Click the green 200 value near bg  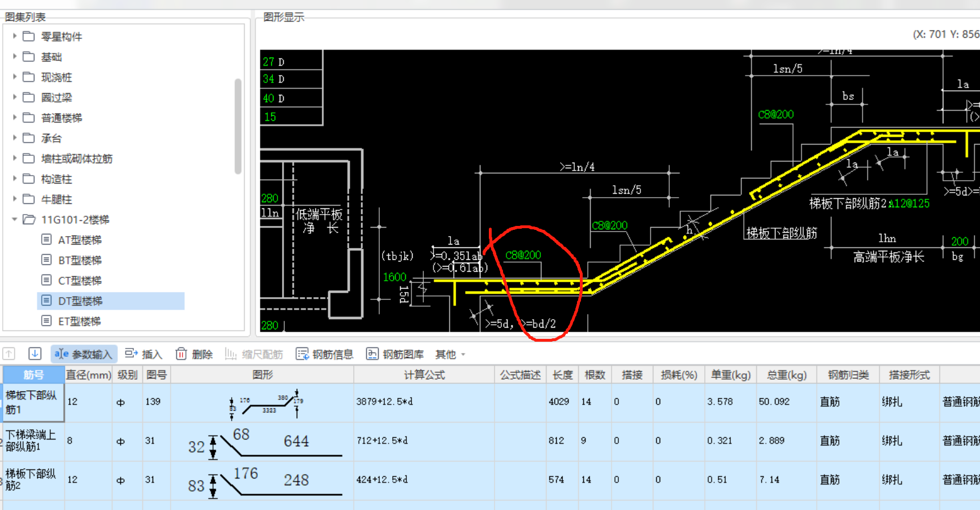point(960,241)
